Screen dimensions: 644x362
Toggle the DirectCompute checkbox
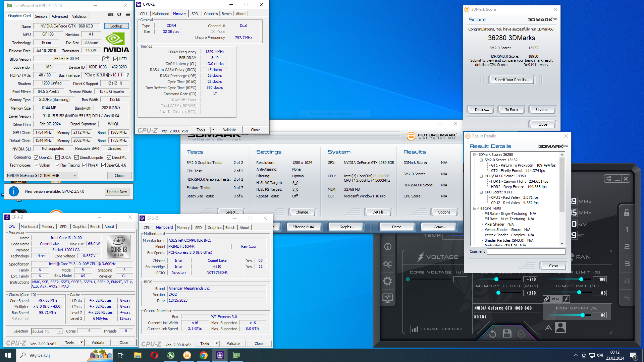pyautogui.click(x=76, y=158)
